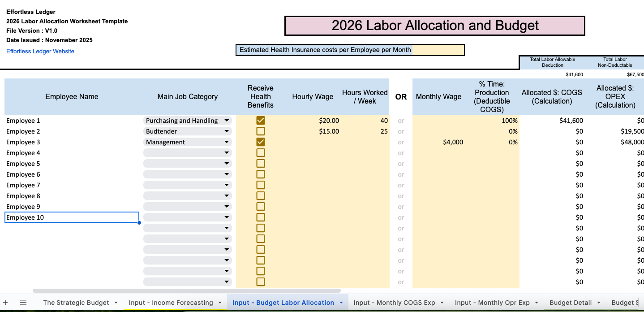Click the Monthly Wage column header
Screen dimensions: 644x312
pyautogui.click(x=438, y=96)
